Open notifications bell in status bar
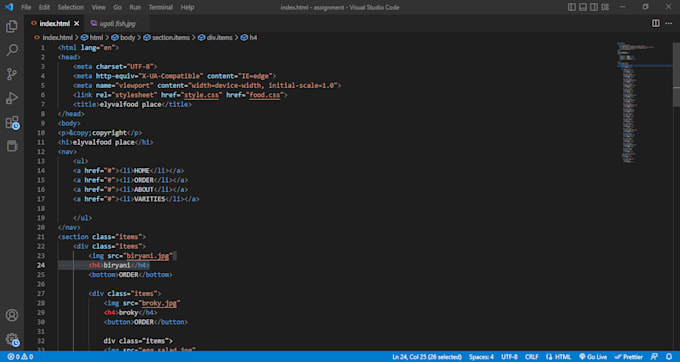This screenshot has width=680, height=362. tap(669, 357)
